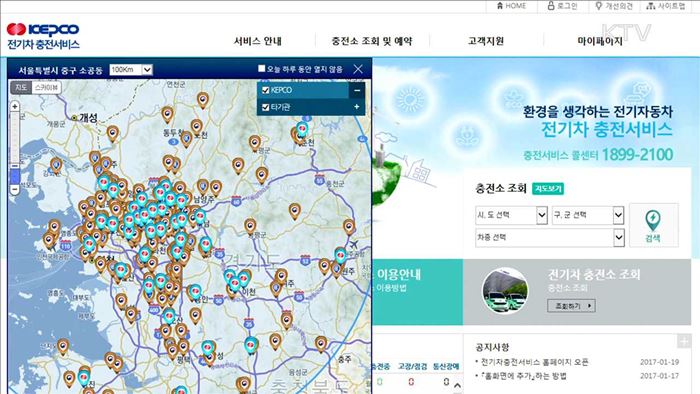The width and height of the screenshot is (700, 394).
Task: Open notice 홈화면에 추가 하는 방법
Action: [523, 376]
